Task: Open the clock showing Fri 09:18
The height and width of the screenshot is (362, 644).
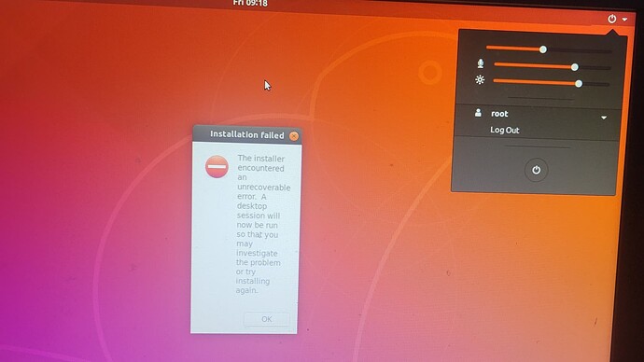Action: pyautogui.click(x=250, y=4)
